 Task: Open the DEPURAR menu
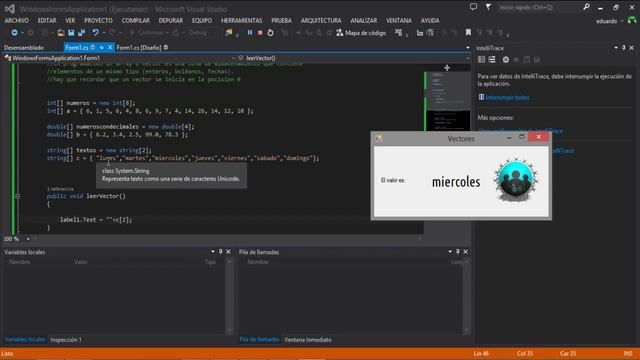click(171, 20)
